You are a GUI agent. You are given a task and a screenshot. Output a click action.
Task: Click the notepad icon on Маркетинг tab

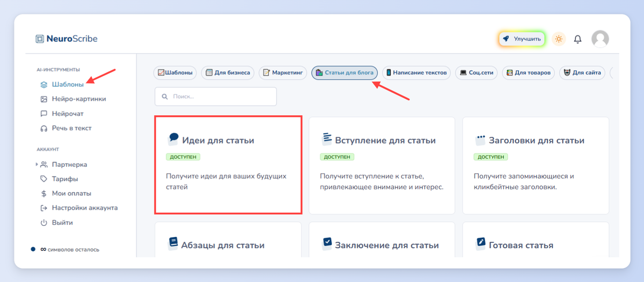(267, 72)
